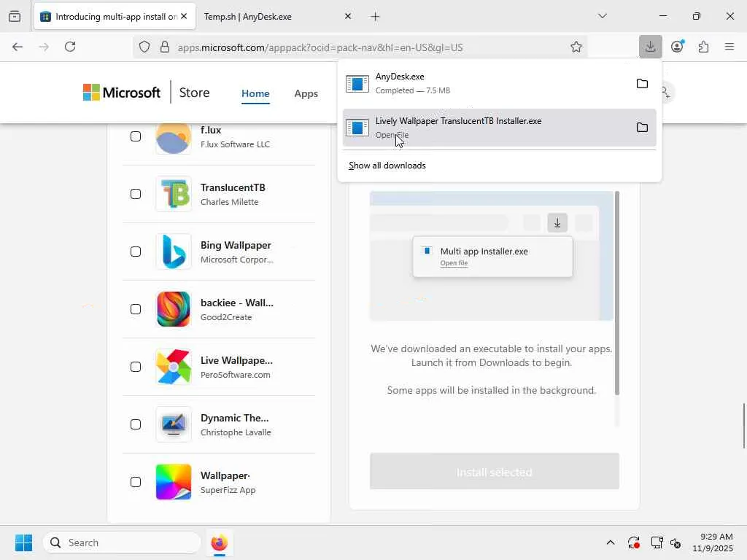Image resolution: width=747 pixels, height=560 pixels.
Task: Open the sync tray icon
Action: [634, 542]
